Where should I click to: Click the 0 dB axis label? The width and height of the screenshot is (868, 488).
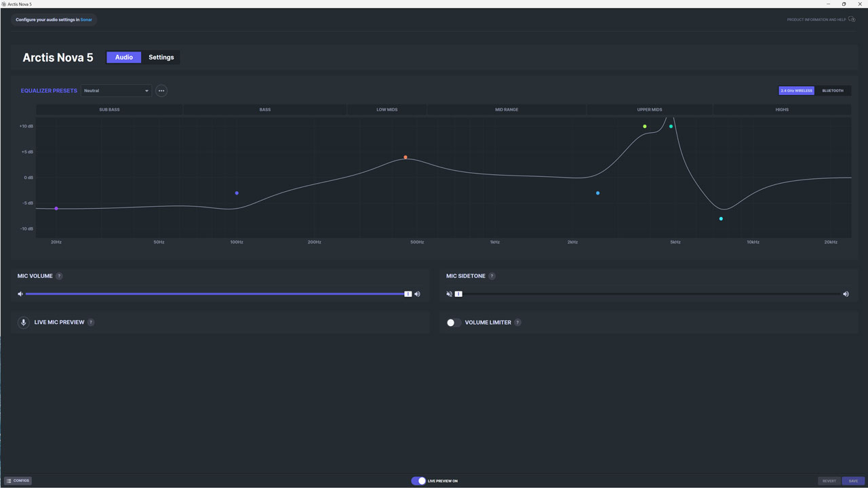point(28,178)
